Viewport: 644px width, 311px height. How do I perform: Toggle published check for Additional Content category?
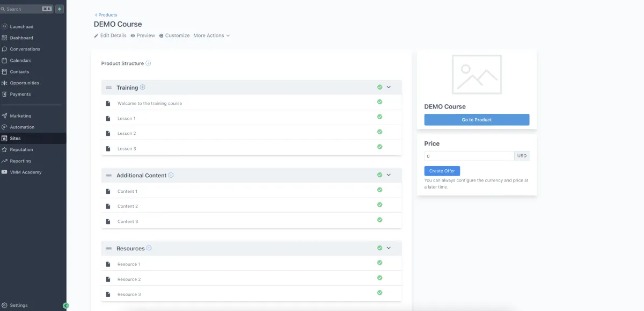(x=379, y=175)
